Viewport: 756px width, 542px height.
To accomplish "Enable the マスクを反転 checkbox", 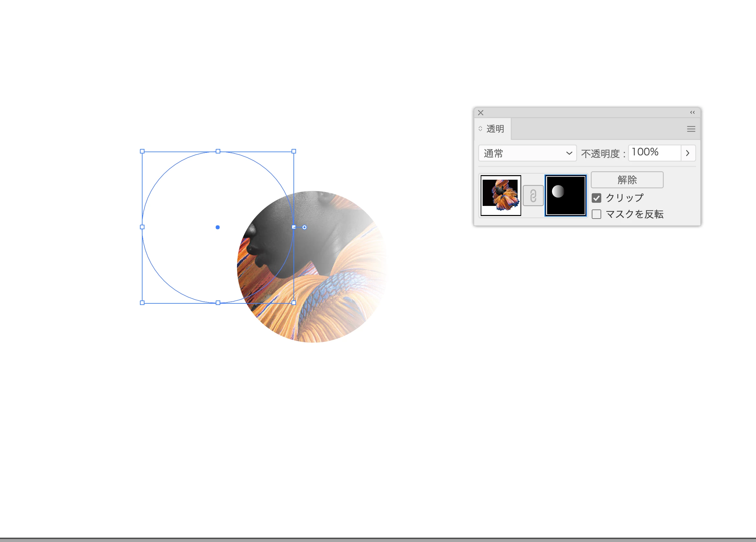I will (x=597, y=214).
